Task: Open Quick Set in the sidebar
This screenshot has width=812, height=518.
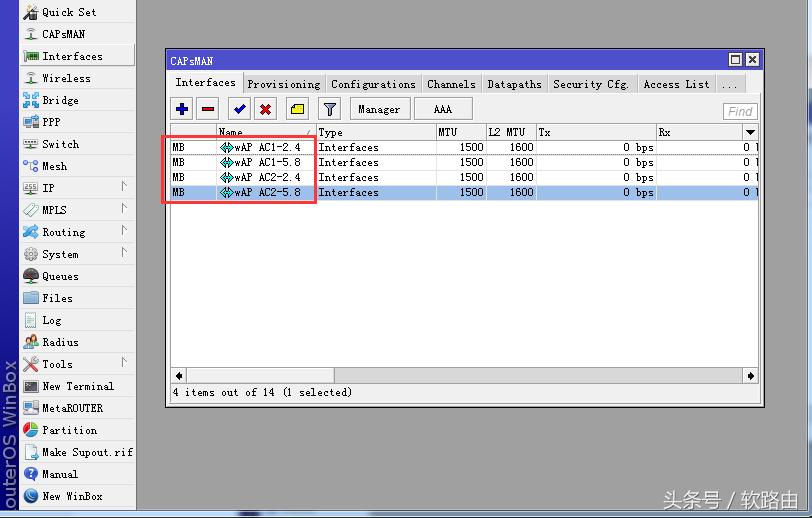Action: [x=78, y=12]
